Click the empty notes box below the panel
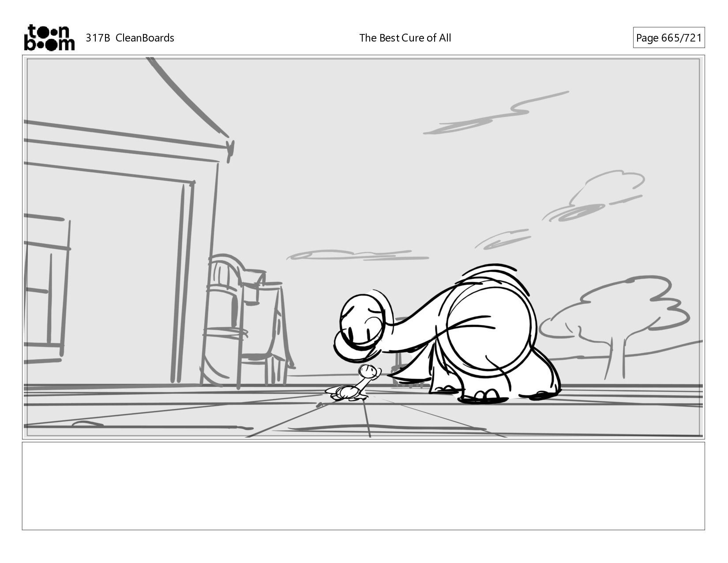The width and height of the screenshot is (728, 563). pyautogui.click(x=363, y=486)
